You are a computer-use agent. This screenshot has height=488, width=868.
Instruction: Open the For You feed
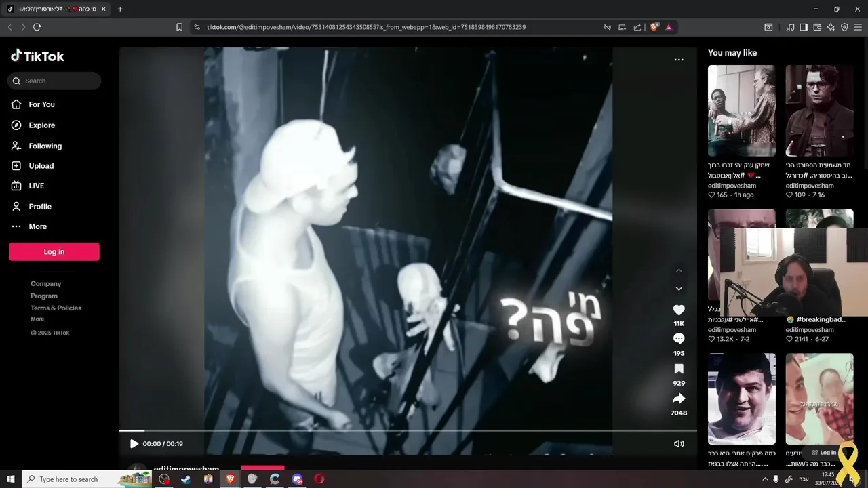pos(41,104)
